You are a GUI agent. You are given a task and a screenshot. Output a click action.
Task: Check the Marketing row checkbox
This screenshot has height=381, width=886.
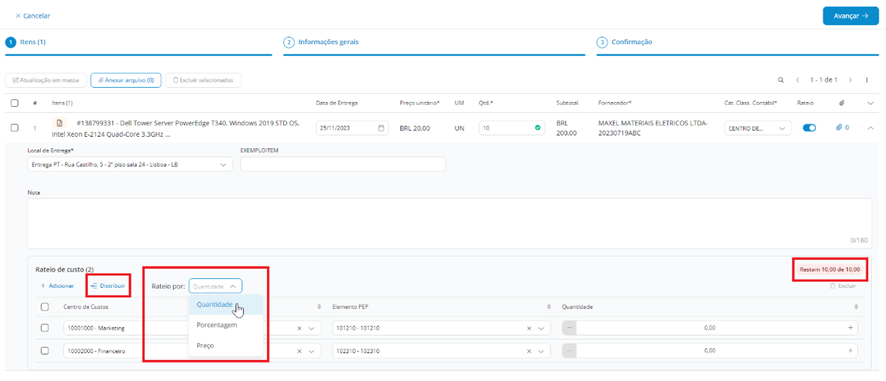45,328
